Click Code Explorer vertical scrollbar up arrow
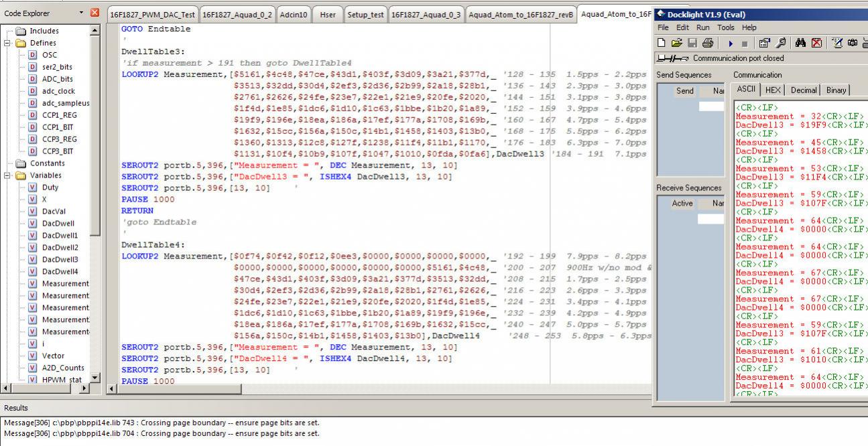Screen dimensions: 868x446 tap(95, 30)
